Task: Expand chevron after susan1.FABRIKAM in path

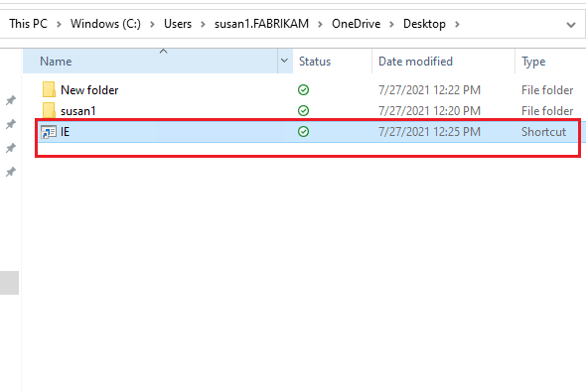Action: 320,24
